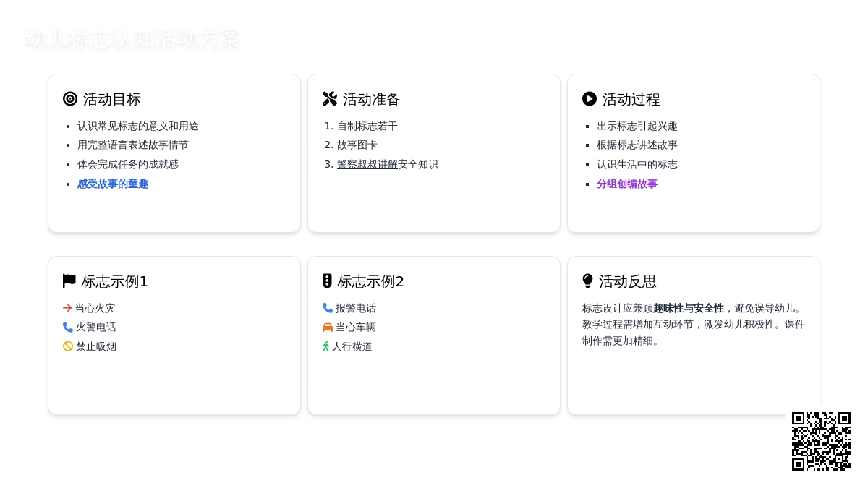Viewport: 868px width, 488px height.
Task: Click the page title 幼儿标志认知活动方案
Action: [132, 38]
